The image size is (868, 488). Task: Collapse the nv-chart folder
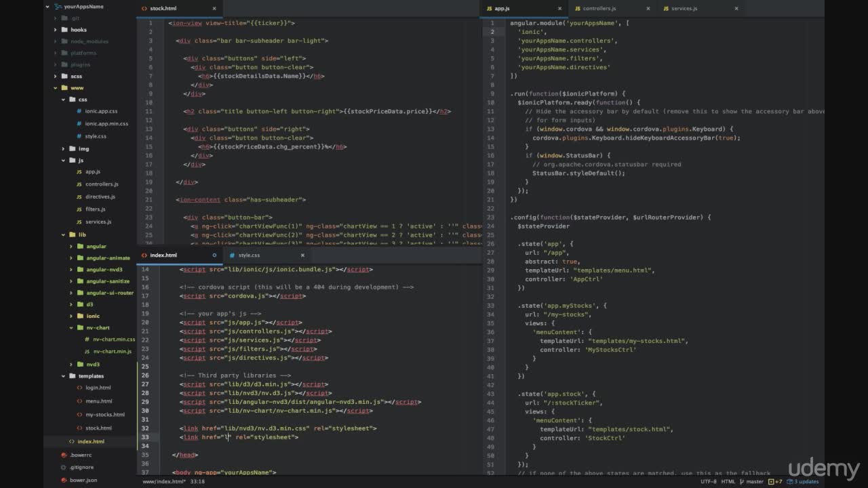71,327
